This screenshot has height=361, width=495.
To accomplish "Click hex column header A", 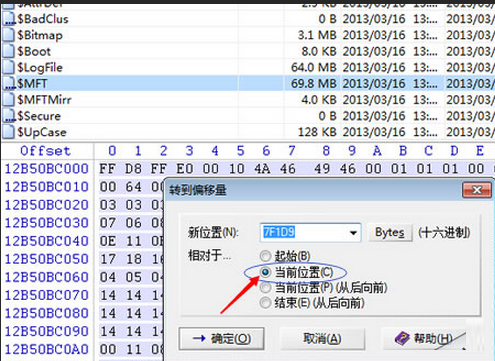I will pyautogui.click(x=377, y=151).
